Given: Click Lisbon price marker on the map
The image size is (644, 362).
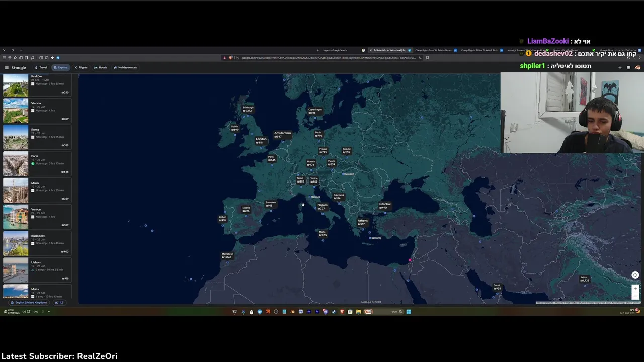Looking at the screenshot, I should click(222, 219).
